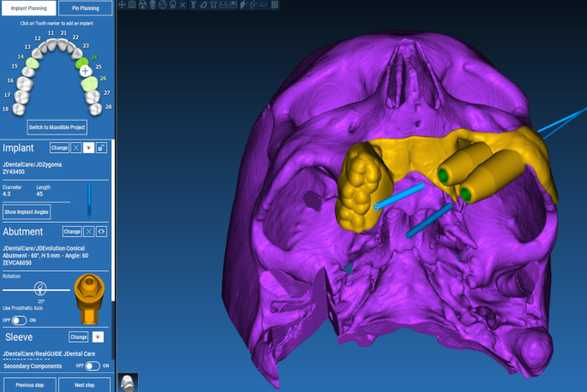Select green tooth 14 on the arch

[33, 62]
